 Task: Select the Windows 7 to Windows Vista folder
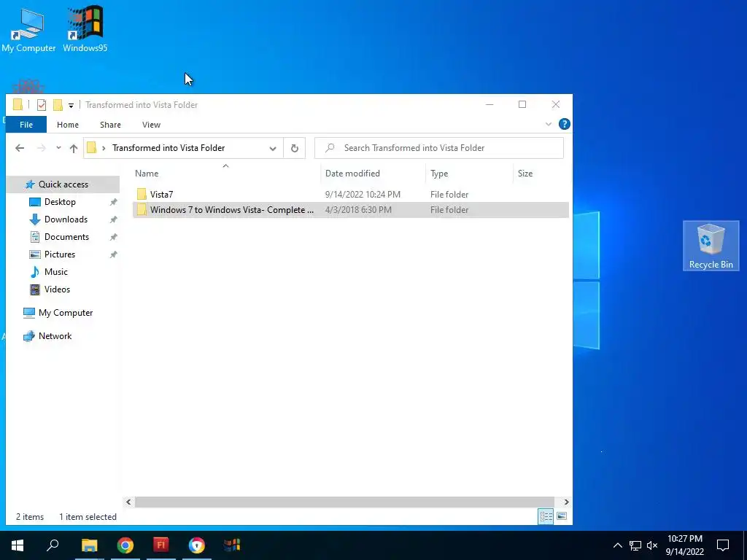(x=351, y=210)
